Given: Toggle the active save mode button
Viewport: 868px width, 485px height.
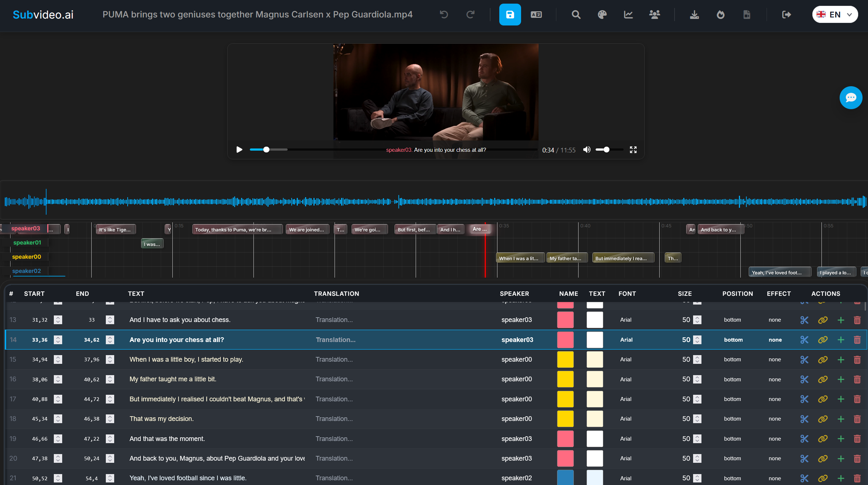Looking at the screenshot, I should [x=510, y=15].
